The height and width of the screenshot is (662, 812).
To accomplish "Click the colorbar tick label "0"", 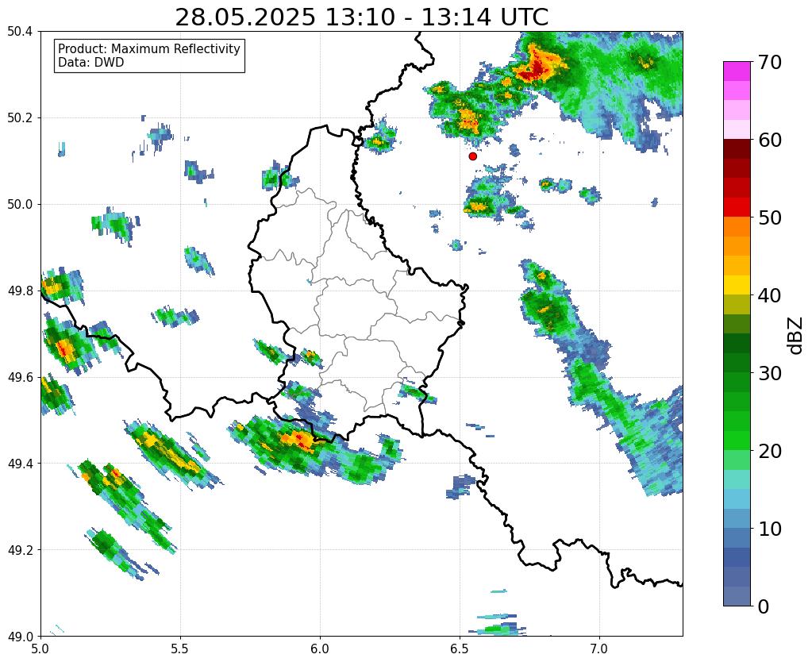I will [764, 606].
